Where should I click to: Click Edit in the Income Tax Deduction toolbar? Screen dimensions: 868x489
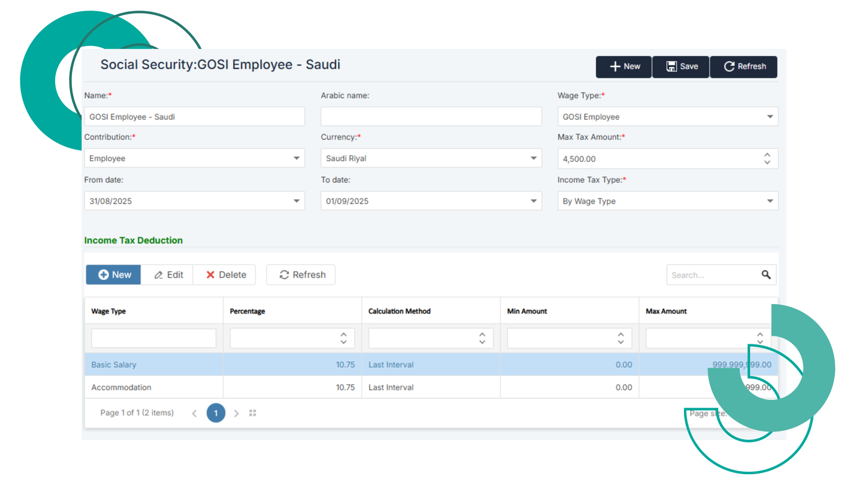[x=168, y=275]
